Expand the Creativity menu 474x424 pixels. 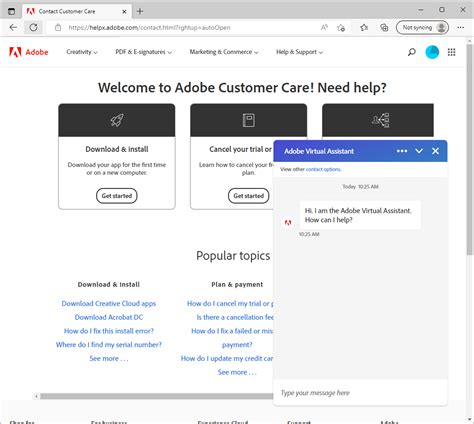coord(82,52)
